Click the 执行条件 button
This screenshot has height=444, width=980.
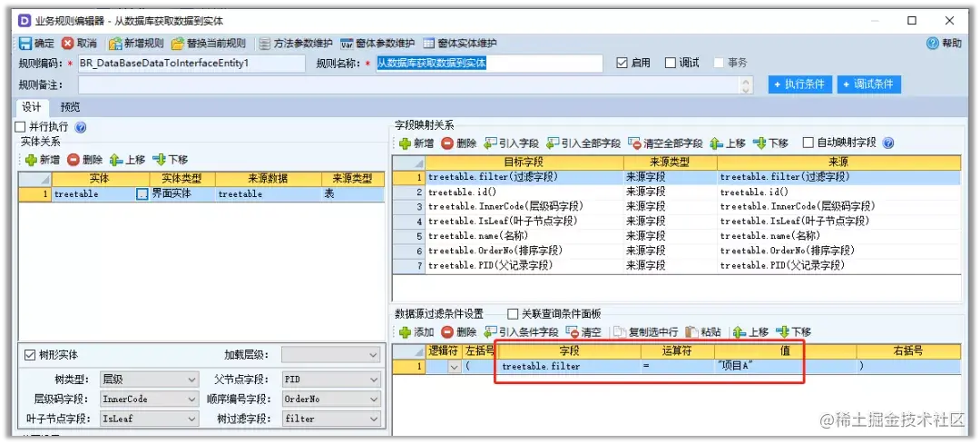(800, 84)
